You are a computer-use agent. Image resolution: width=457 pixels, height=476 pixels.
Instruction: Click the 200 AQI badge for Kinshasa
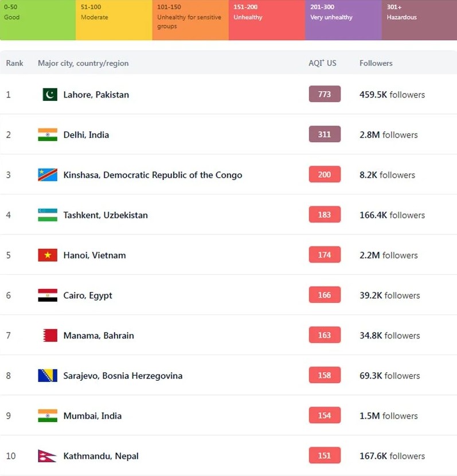(x=325, y=174)
